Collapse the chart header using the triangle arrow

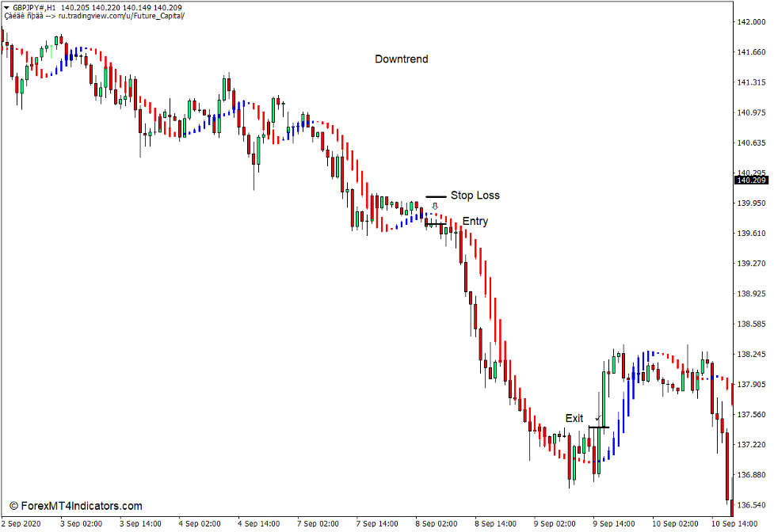coord(7,6)
